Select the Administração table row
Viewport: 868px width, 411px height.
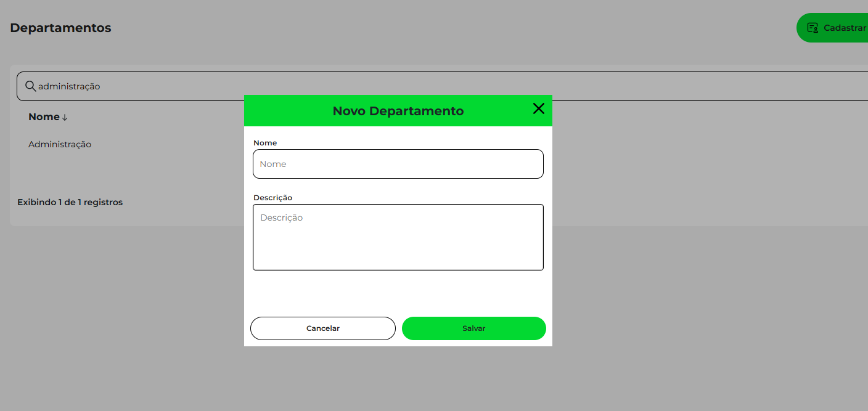click(x=60, y=144)
